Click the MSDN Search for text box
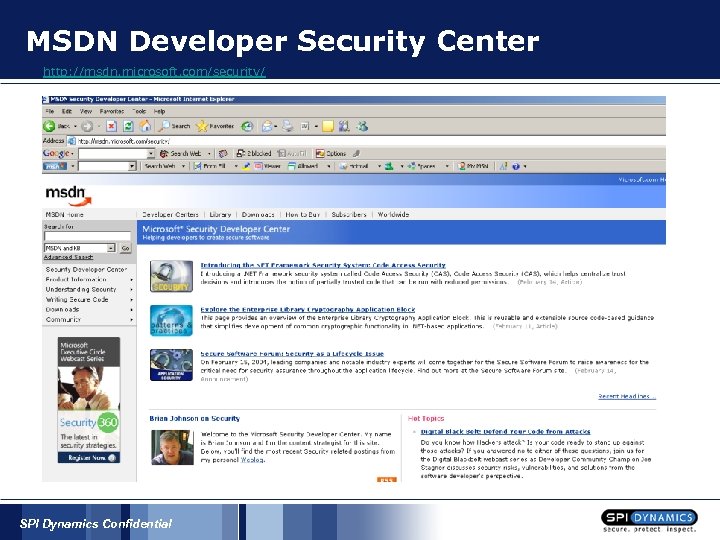The image size is (720, 540). pos(87,236)
